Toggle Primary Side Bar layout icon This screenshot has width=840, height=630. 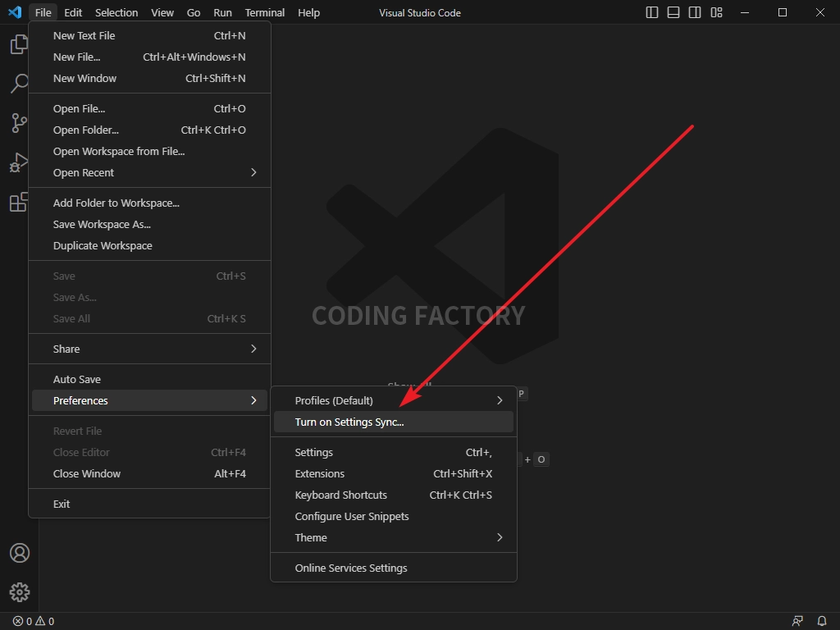652,12
